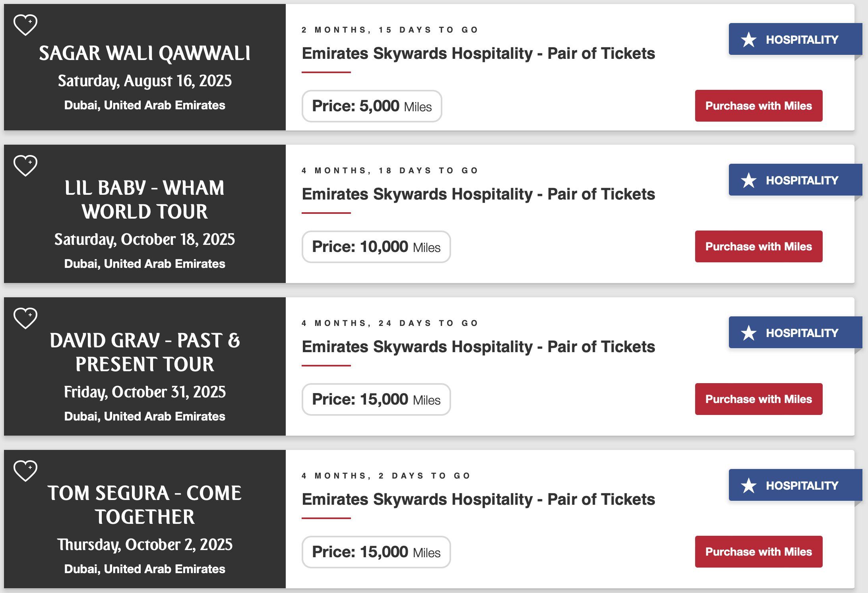Purchase Lil Baby tickets with Miles
The width and height of the screenshot is (868, 593).
click(x=759, y=246)
